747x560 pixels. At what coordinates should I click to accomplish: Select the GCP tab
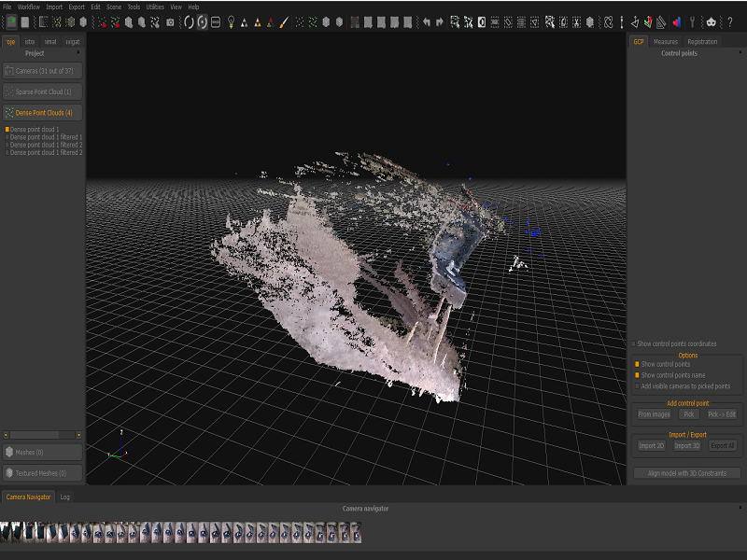639,42
